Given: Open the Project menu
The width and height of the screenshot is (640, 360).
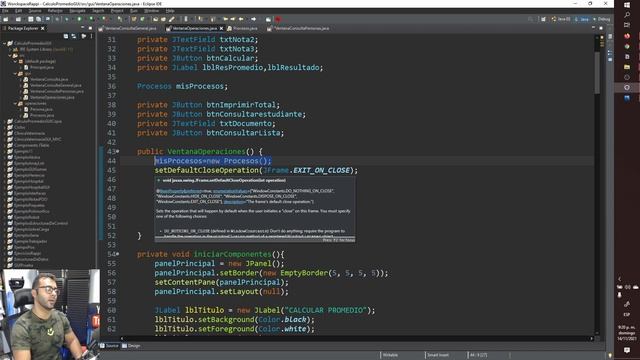Looking at the screenshot, I should [x=117, y=11].
